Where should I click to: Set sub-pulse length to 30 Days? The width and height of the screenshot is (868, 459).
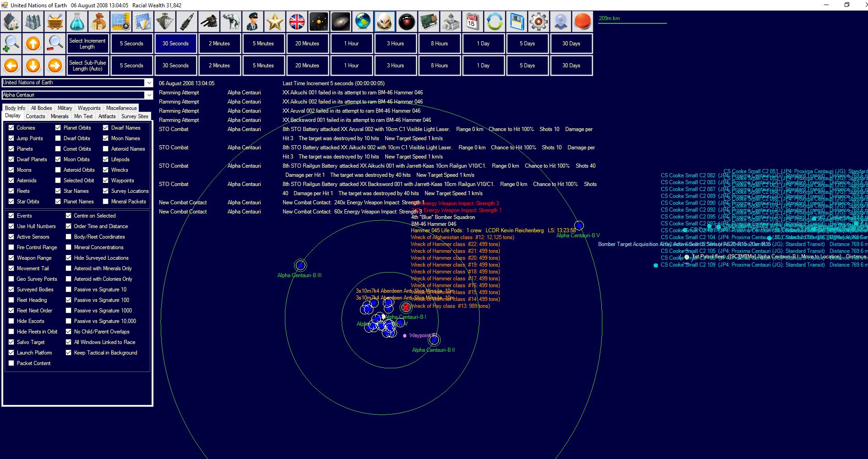(571, 66)
